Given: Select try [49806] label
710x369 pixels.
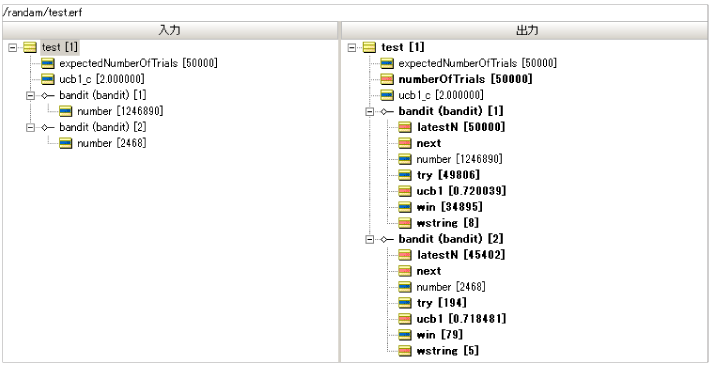Looking at the screenshot, I should [448, 175].
